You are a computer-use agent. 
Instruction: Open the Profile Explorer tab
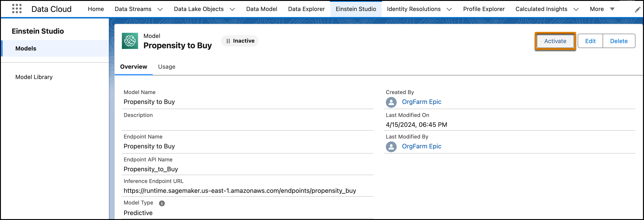484,9
